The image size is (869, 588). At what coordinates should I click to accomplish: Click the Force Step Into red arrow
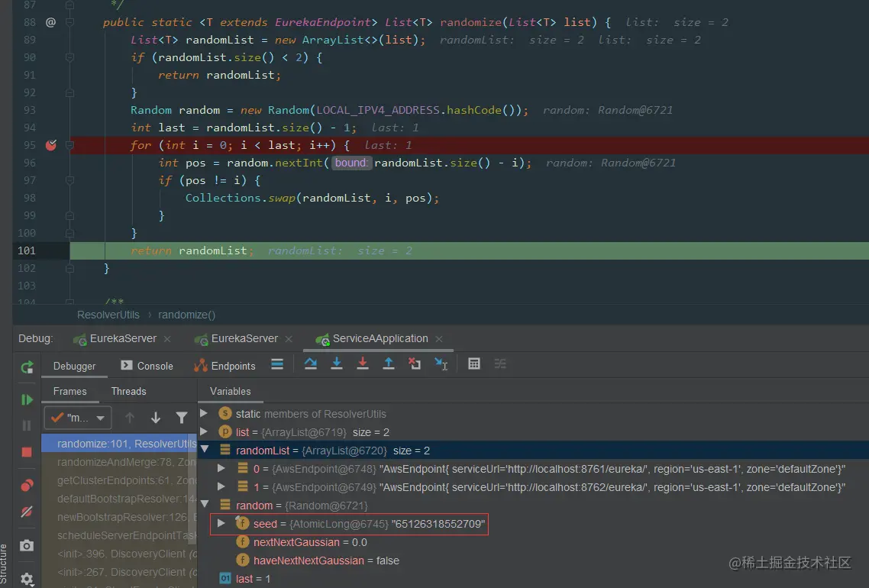click(x=363, y=363)
